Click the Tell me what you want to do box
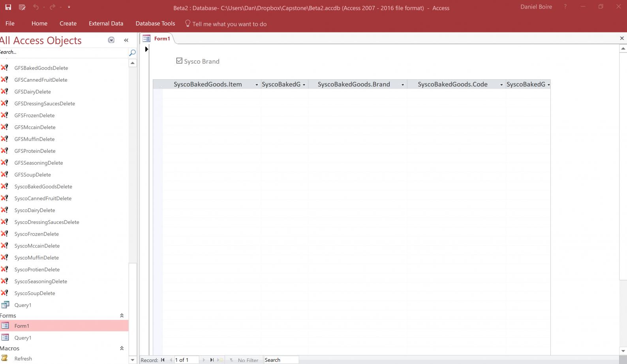This screenshot has height=364, width=627. [229, 24]
